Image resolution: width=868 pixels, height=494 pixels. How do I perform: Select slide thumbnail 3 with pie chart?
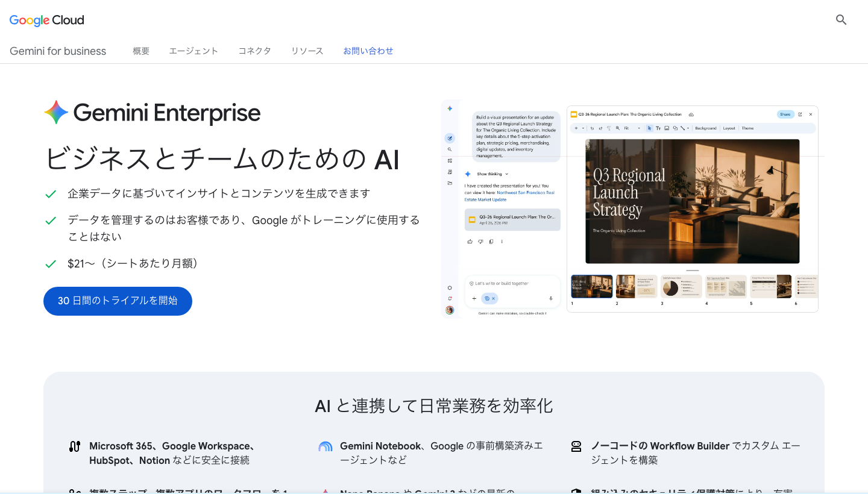point(681,287)
